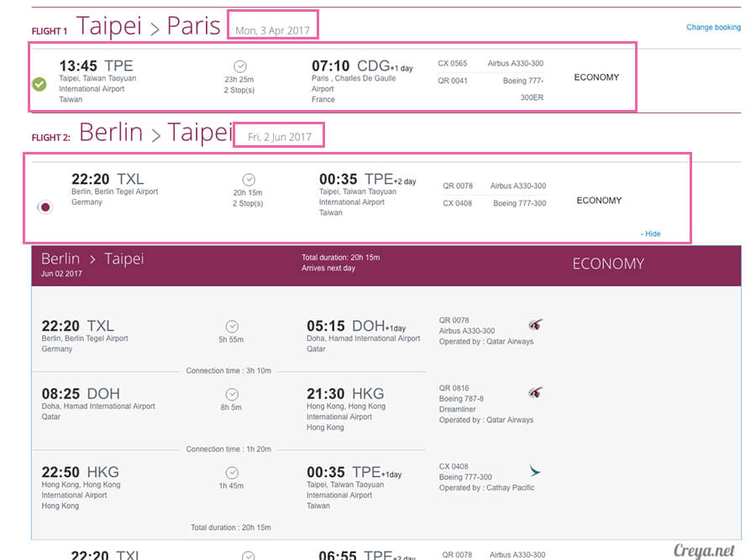The width and height of the screenshot is (756, 560).
Task: Click the ECONOMY label for Berlin Taipei option
Action: tap(599, 201)
